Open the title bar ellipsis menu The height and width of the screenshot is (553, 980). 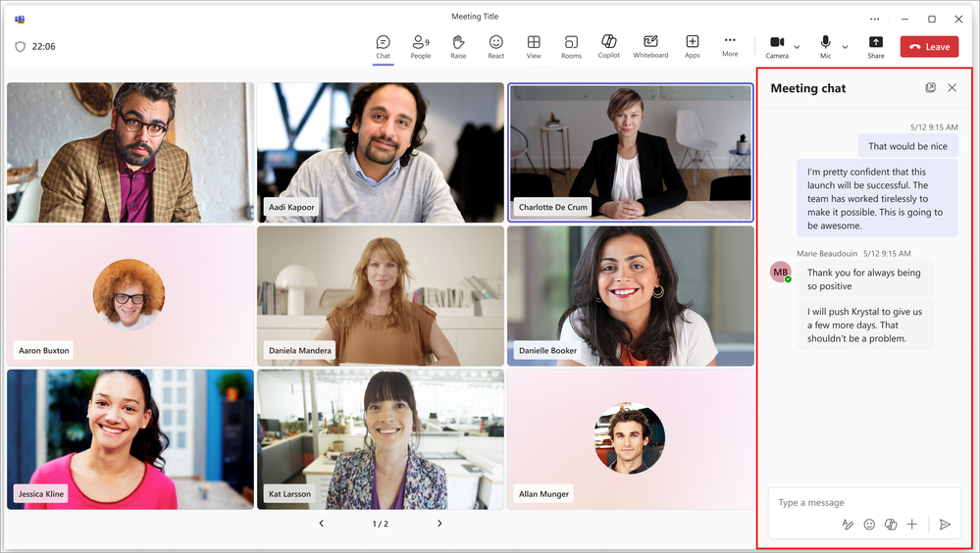tap(874, 19)
